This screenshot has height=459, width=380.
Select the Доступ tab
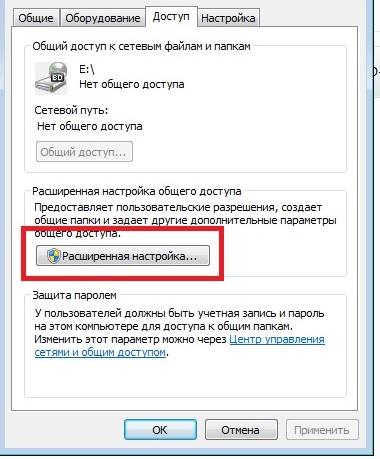[x=171, y=16]
